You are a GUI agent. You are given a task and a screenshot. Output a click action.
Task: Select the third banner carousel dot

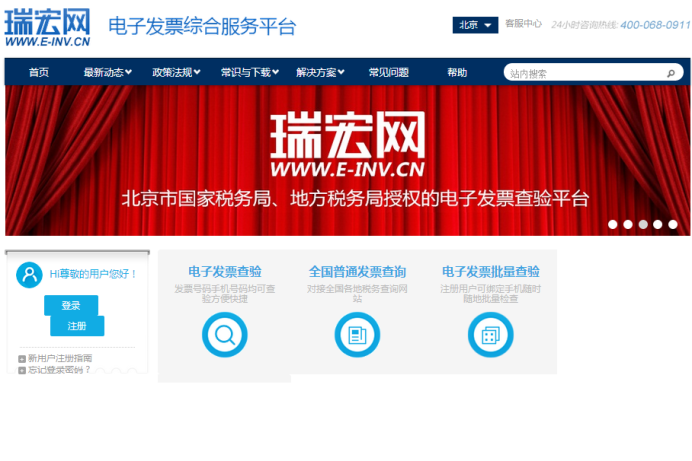643,224
